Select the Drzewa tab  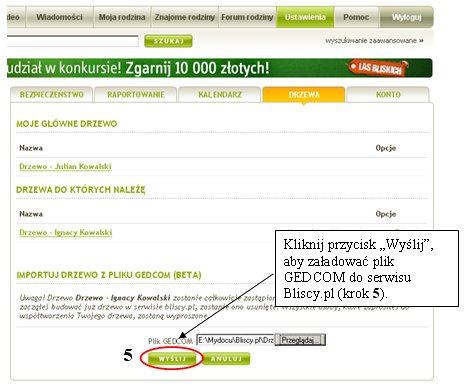[304, 95]
